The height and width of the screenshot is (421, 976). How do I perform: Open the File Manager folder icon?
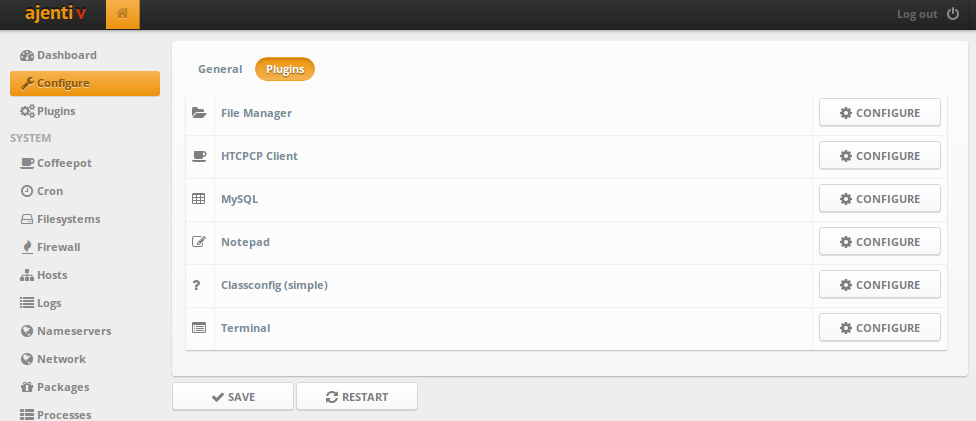click(x=198, y=113)
